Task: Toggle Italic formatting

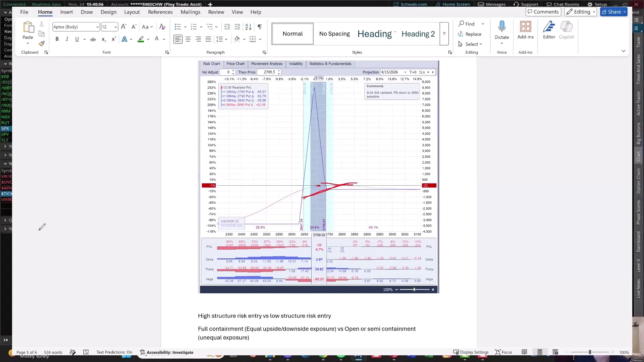Action: point(67,39)
